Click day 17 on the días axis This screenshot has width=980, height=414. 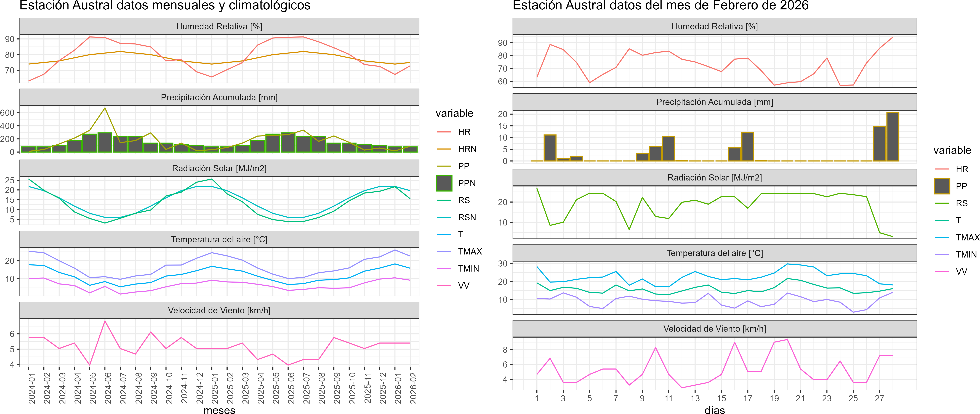click(748, 398)
